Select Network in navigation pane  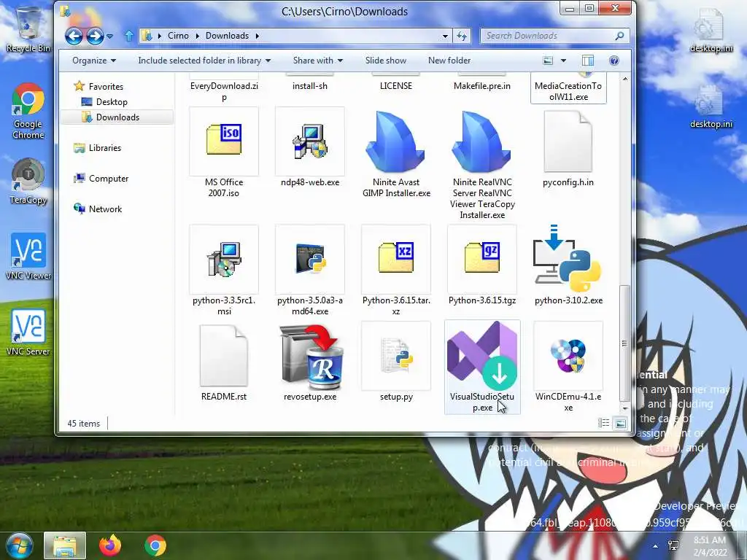(x=105, y=209)
